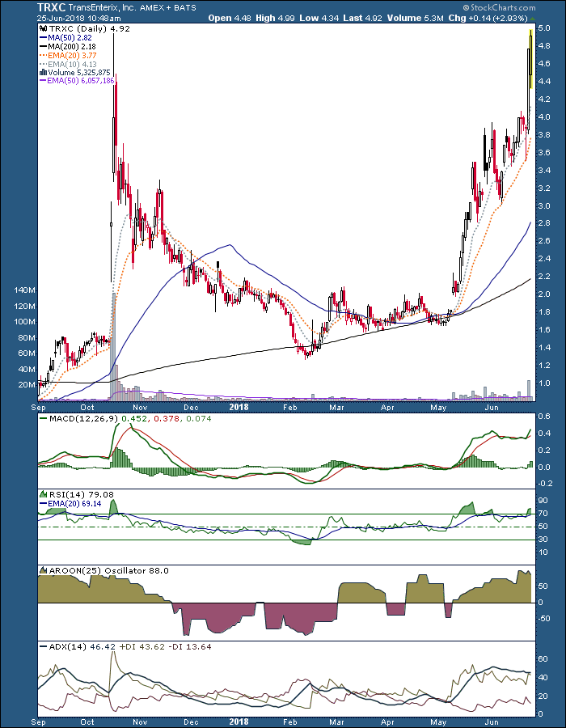This screenshot has height=728, width=566.
Task: Click the RSI(14) 79.08 label
Action: pyautogui.click(x=80, y=494)
